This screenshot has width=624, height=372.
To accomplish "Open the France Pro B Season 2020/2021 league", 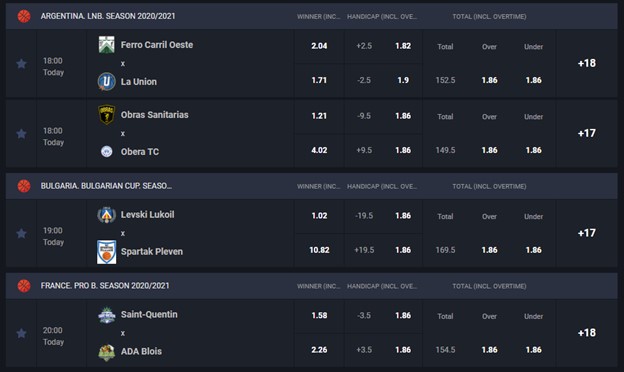I will [105, 286].
